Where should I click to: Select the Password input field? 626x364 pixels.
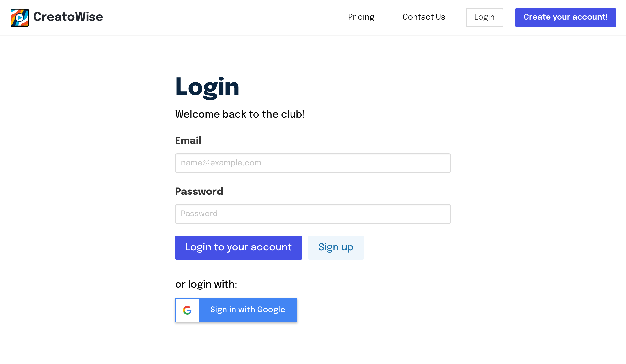[x=313, y=214]
